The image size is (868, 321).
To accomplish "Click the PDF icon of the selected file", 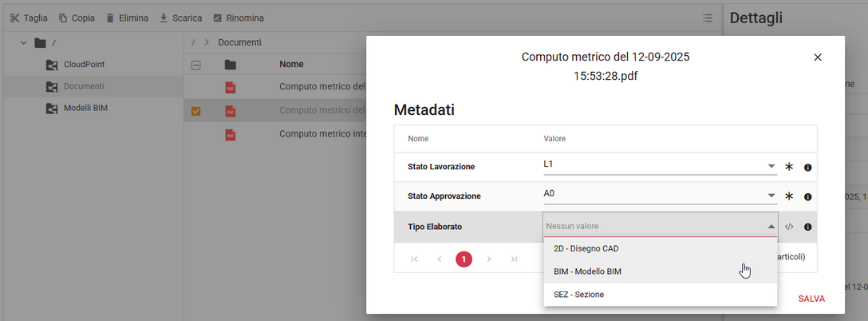I will pos(231,111).
